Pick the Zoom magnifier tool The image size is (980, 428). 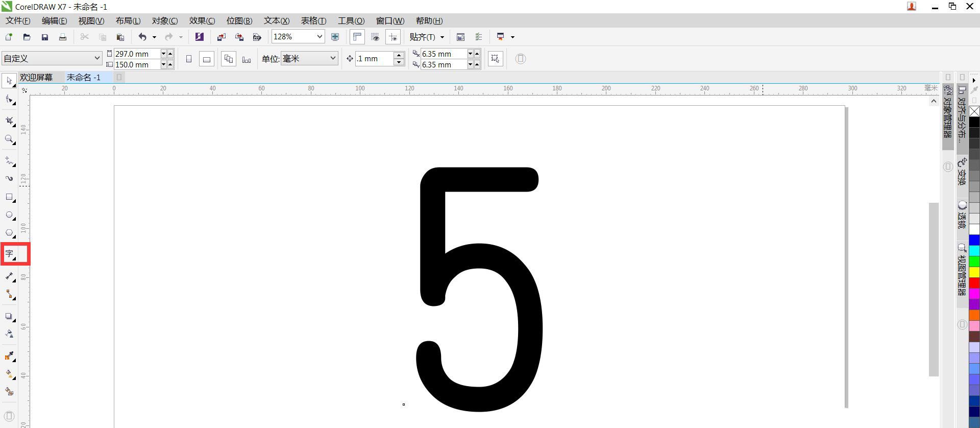pos(9,139)
